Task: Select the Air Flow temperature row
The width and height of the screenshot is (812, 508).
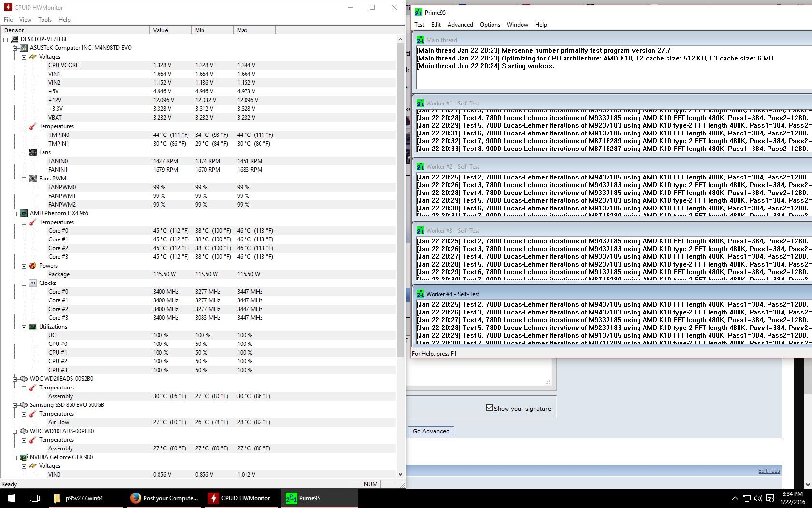Action: tap(199, 422)
